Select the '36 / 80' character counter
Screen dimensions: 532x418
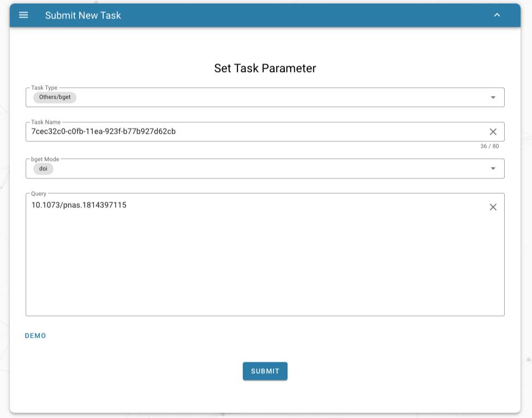489,146
